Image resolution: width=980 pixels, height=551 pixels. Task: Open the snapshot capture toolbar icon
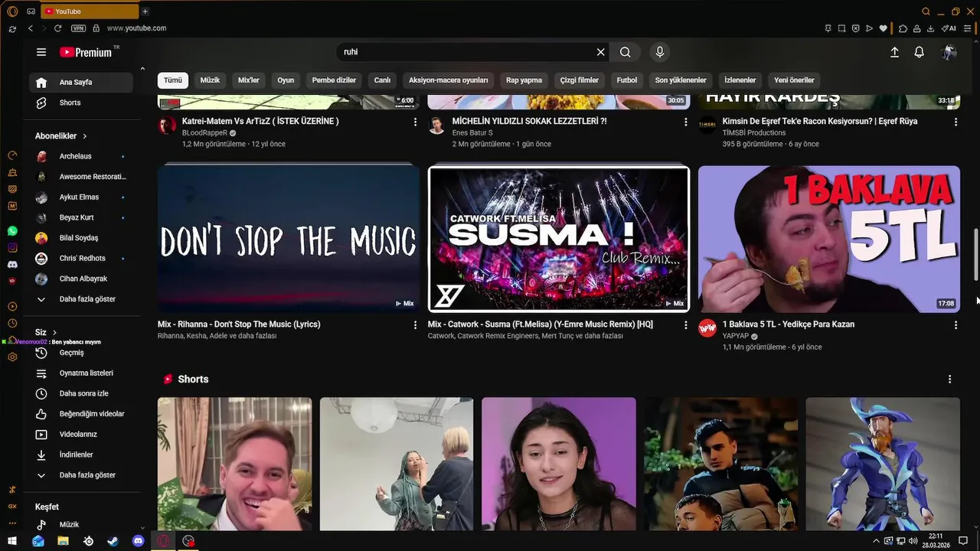coord(841,28)
